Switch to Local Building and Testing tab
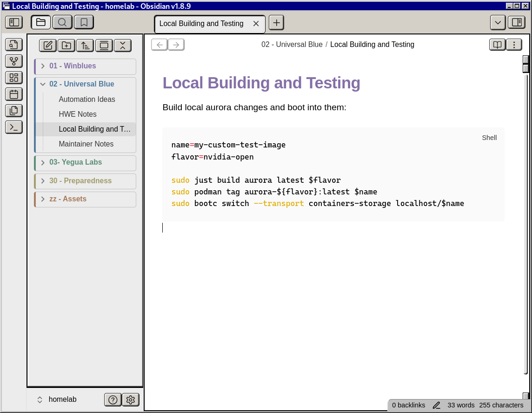Image resolution: width=532 pixels, height=413 pixels. coord(201,24)
